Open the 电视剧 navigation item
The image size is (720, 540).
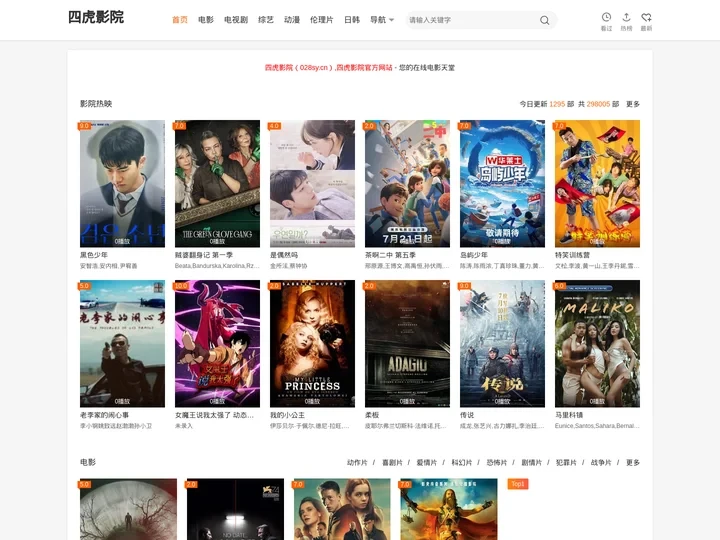(236, 20)
